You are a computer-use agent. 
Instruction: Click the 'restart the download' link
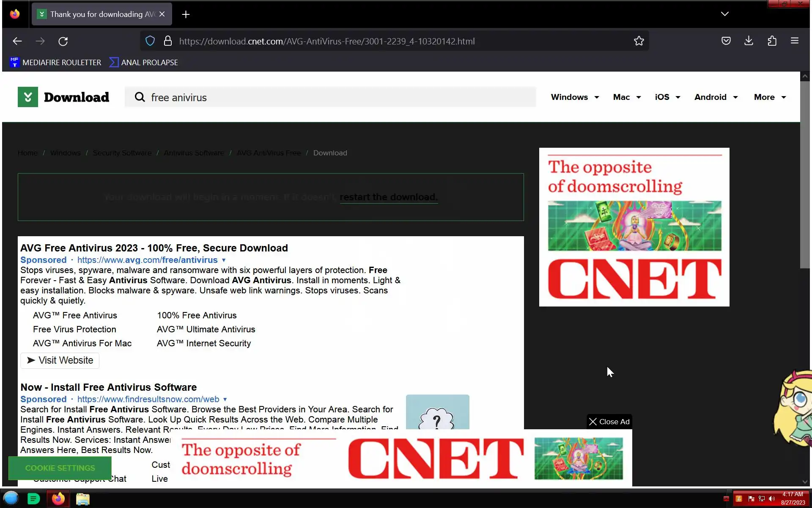388,197
